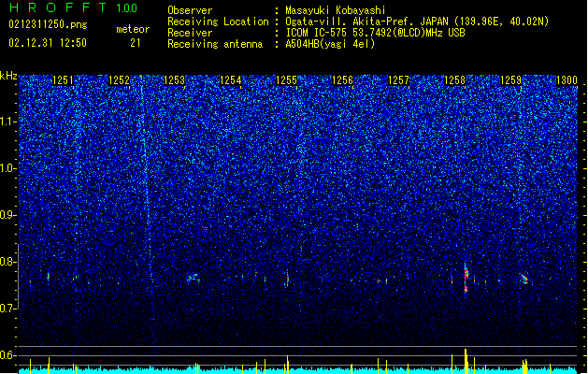Click the 1255 time marker
This screenshot has width=588, height=374.
(286, 80)
